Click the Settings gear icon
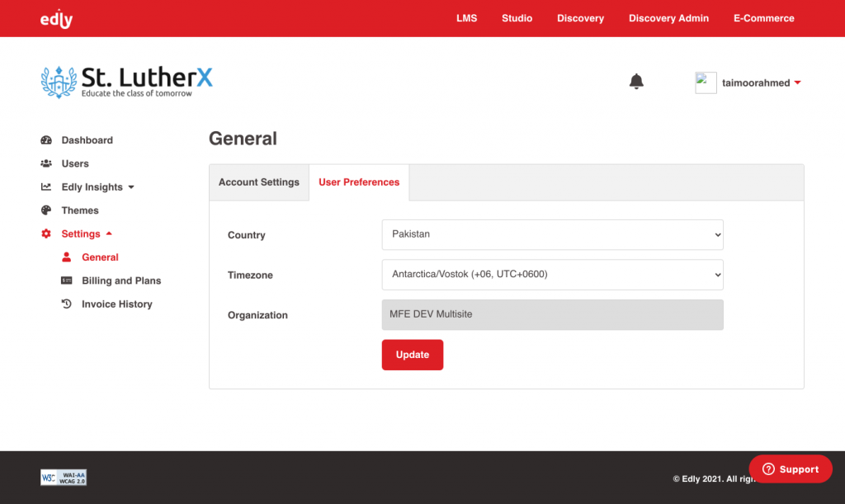The image size is (845, 504). pos(46,233)
